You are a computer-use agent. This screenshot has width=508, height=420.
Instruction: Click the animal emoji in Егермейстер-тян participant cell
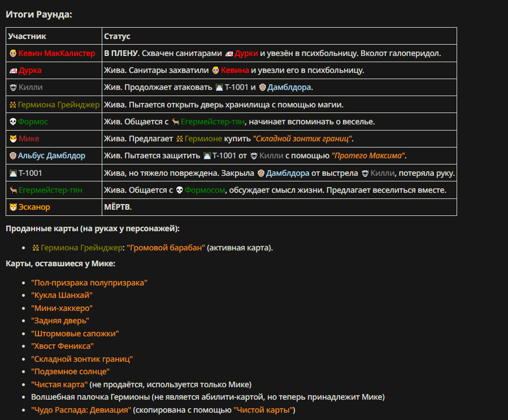(x=14, y=190)
